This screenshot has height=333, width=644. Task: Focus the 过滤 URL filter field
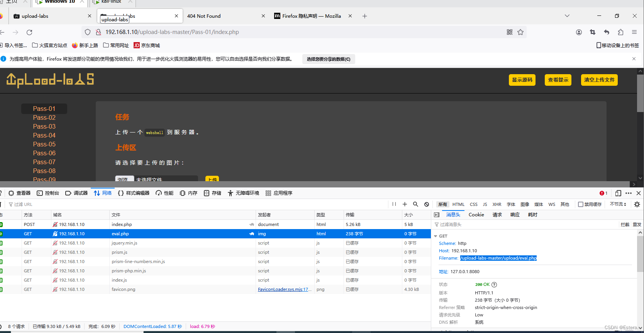[x=197, y=204]
